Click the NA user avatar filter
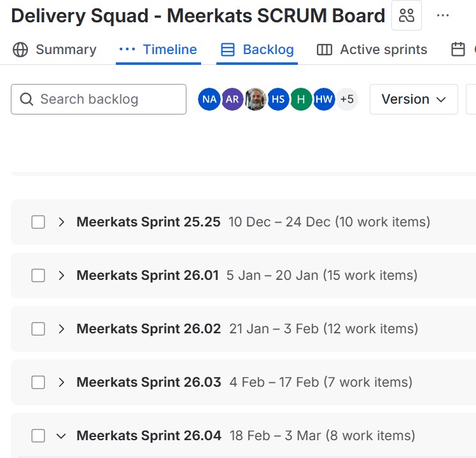Viewport: 476px width, 458px height. pos(209,99)
